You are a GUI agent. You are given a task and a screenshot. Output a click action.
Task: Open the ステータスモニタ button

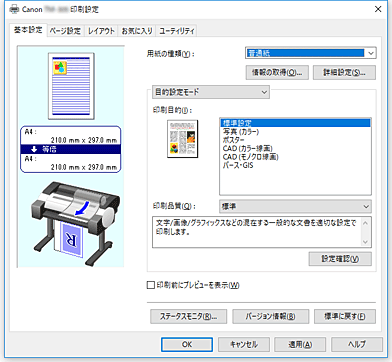coord(188,316)
